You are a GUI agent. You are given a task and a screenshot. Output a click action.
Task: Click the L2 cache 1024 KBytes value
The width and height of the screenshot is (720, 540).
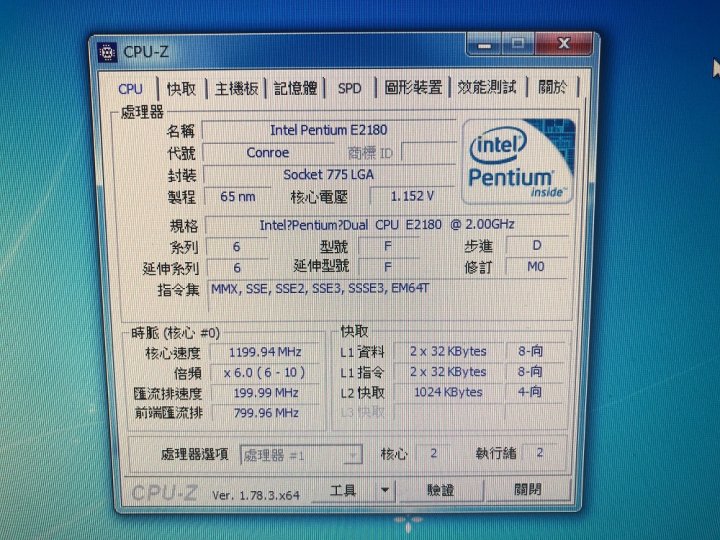coord(448,392)
